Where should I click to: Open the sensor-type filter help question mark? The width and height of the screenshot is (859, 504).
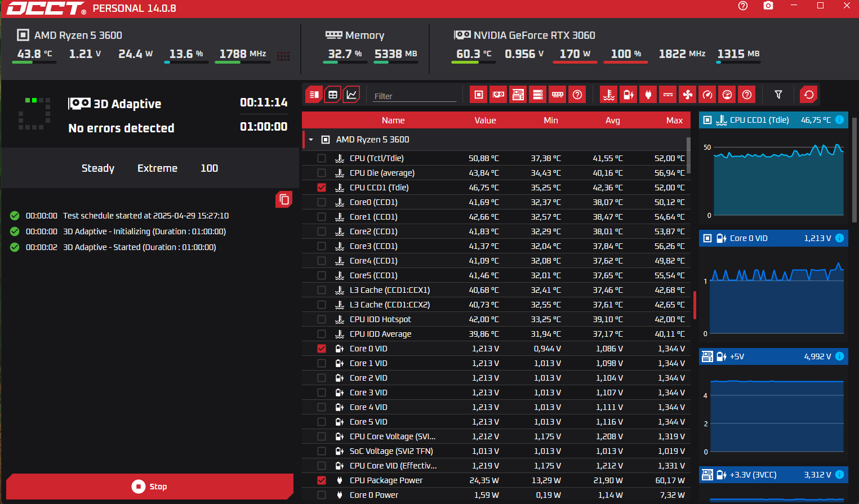[747, 95]
